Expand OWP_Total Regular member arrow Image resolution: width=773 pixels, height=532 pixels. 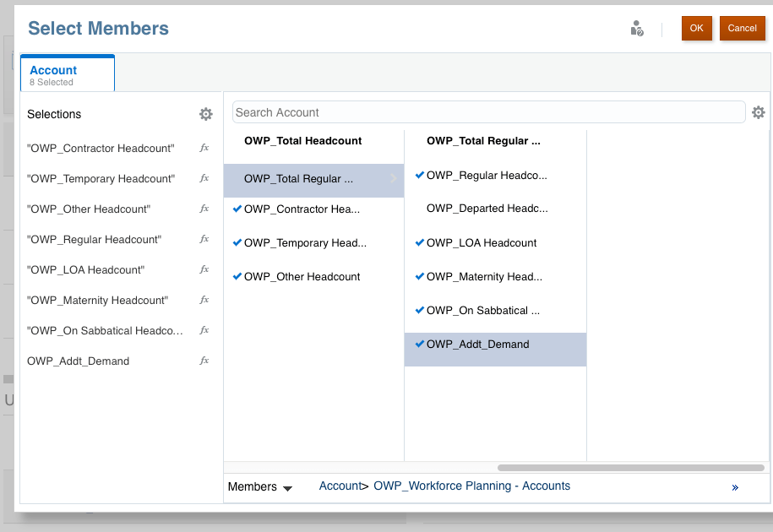coord(393,179)
